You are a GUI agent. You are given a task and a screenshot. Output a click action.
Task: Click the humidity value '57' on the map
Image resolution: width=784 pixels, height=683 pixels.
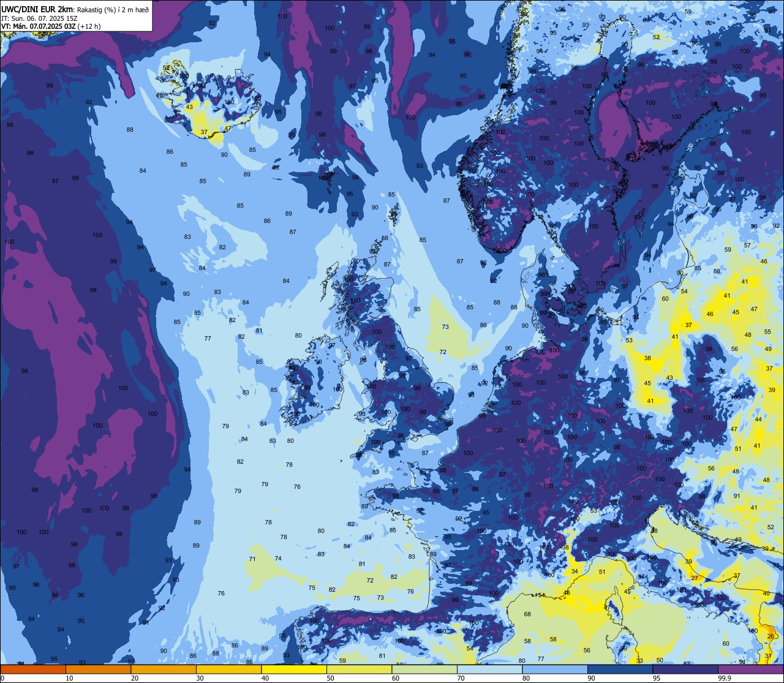point(747,246)
